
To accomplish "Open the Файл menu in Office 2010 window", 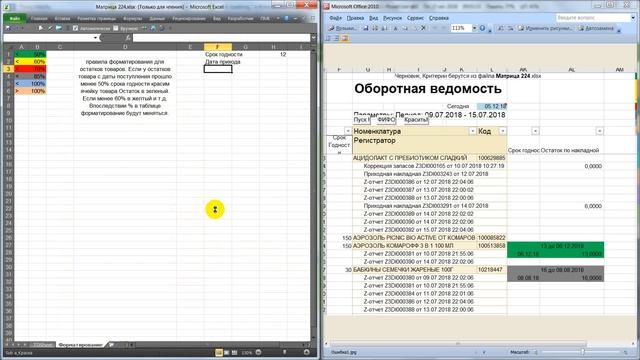I will pyautogui.click(x=336, y=18).
